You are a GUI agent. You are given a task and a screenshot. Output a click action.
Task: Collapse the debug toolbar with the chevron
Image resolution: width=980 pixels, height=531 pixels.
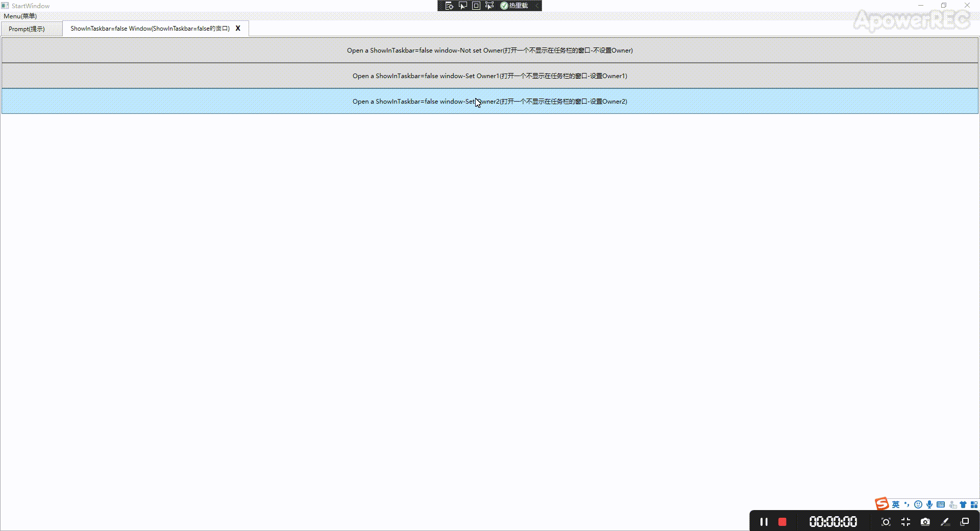click(536, 6)
